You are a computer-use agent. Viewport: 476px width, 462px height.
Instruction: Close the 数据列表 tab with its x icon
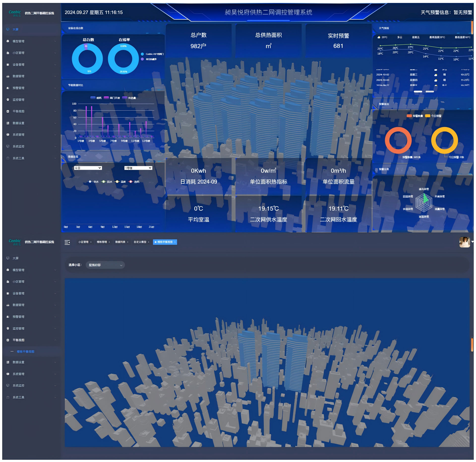[128, 242]
